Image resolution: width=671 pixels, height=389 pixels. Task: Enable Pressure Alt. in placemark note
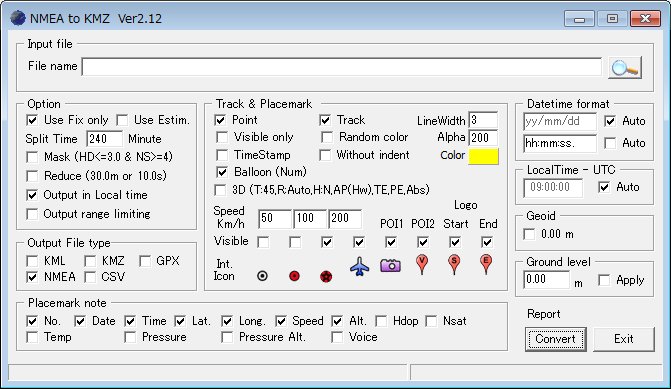pyautogui.click(x=227, y=337)
